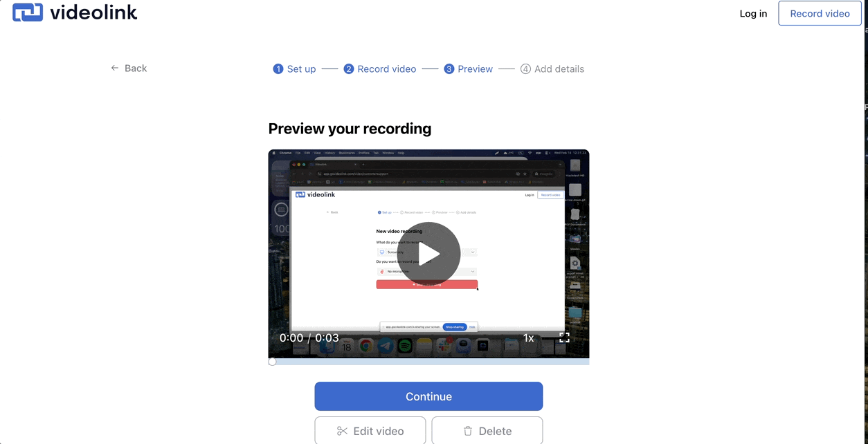Open the 1x playback speed selector
This screenshot has height=444, width=868.
(x=528, y=337)
